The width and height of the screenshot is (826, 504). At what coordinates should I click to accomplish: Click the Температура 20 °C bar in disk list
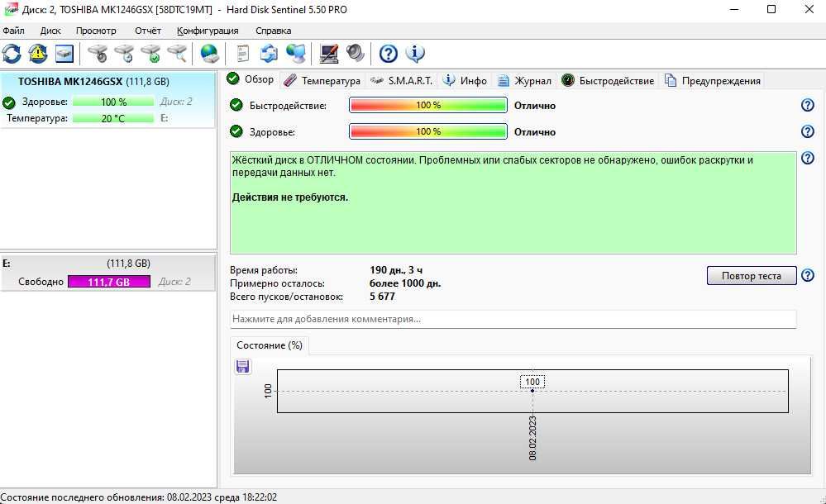coord(113,118)
